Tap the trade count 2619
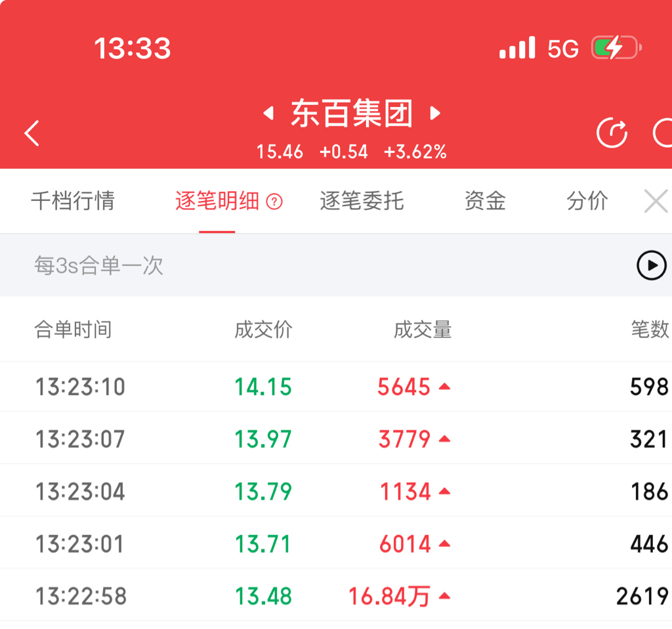The width and height of the screenshot is (672, 629). click(642, 596)
